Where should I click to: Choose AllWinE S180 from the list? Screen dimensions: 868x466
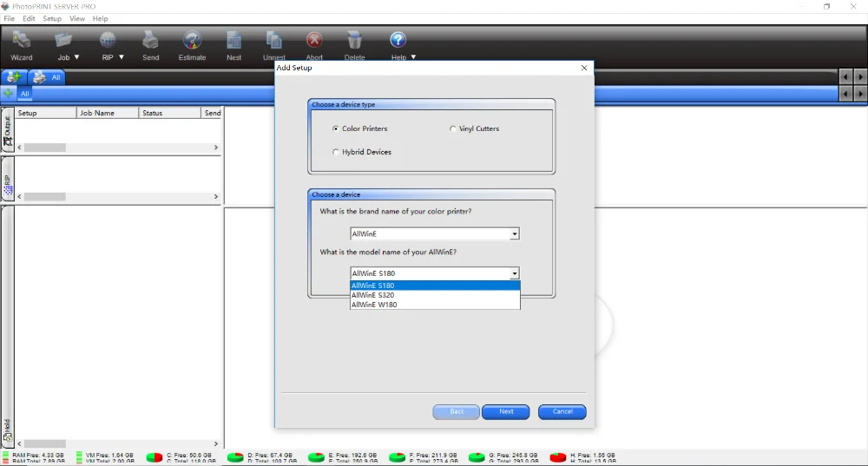(435, 286)
